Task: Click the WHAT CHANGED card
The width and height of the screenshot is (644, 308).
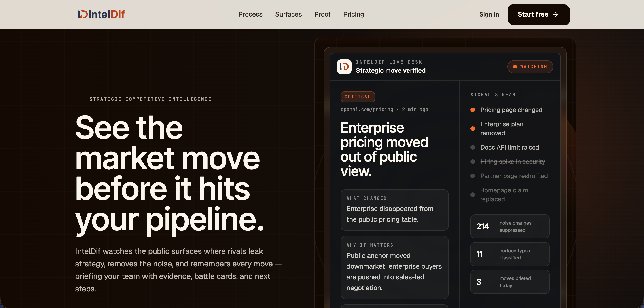Action: tap(394, 210)
